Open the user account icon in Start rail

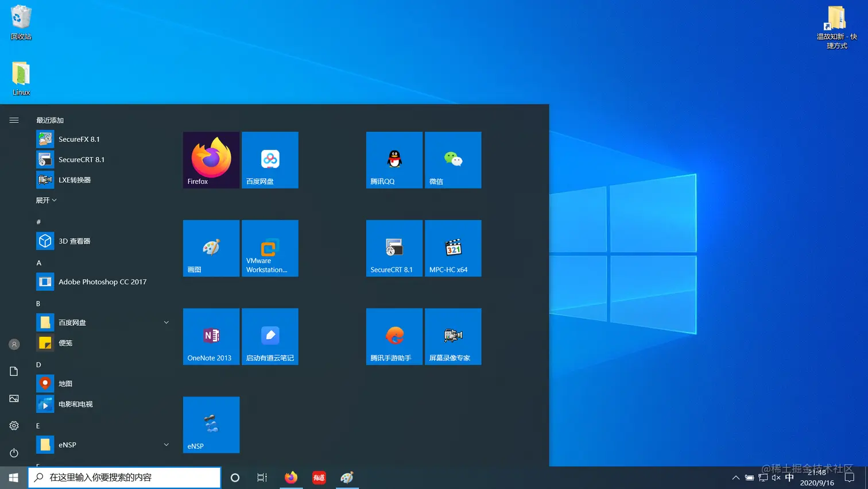coord(14,344)
